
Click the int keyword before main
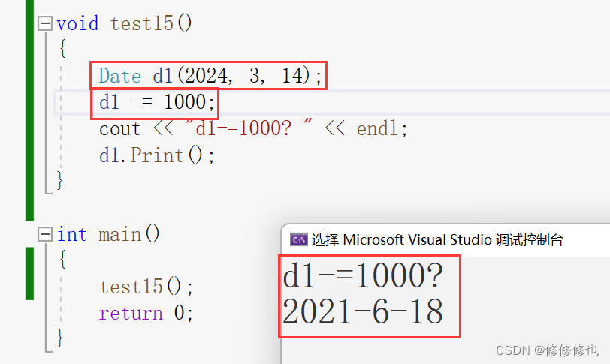point(72,235)
